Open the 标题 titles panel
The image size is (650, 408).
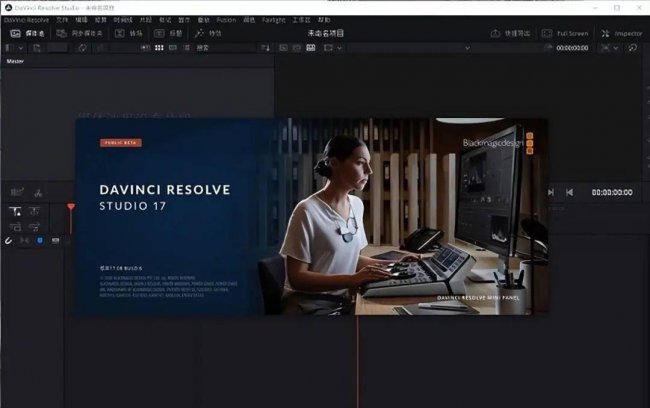coord(168,34)
